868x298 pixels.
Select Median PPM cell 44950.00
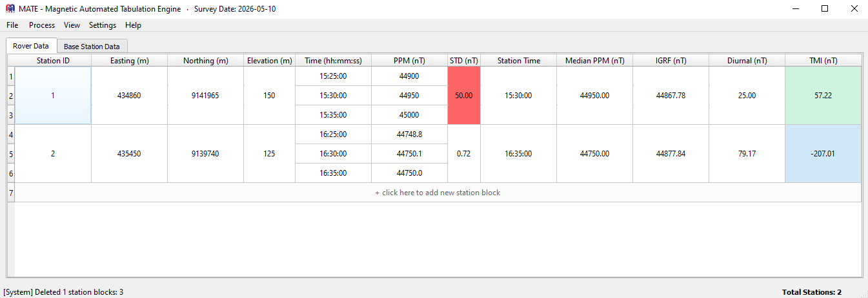coord(594,96)
